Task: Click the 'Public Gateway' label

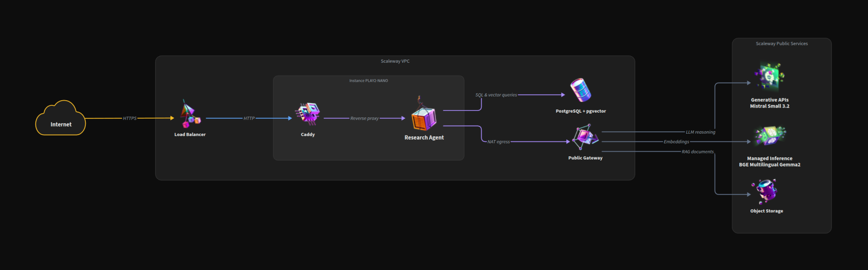Action: point(585,158)
